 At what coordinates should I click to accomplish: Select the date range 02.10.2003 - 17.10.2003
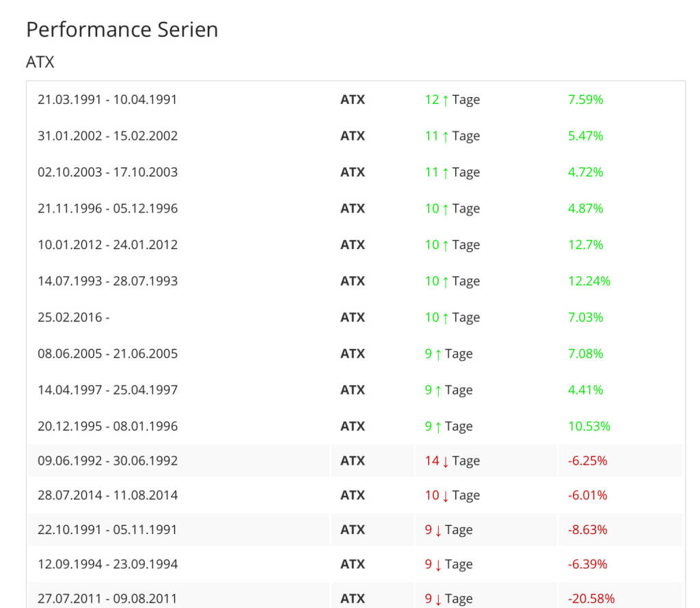(107, 172)
